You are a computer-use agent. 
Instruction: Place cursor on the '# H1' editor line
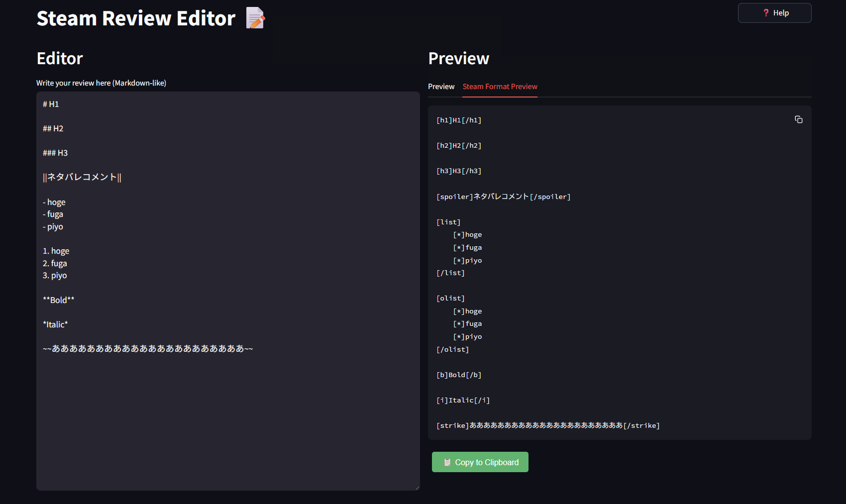click(x=51, y=104)
